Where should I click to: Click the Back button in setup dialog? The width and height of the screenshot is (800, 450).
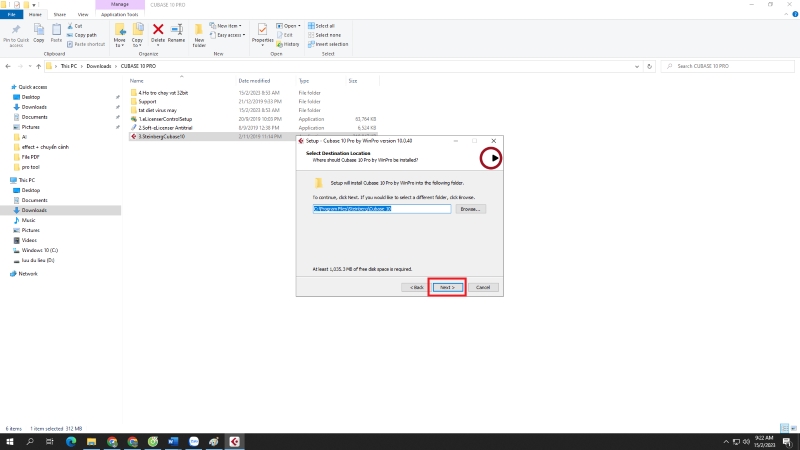tap(416, 287)
